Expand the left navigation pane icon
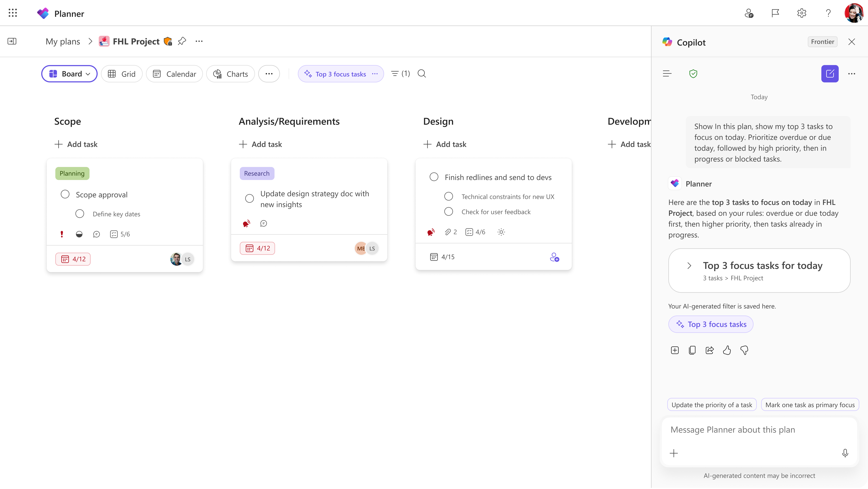This screenshot has width=868, height=489. coord(12,41)
